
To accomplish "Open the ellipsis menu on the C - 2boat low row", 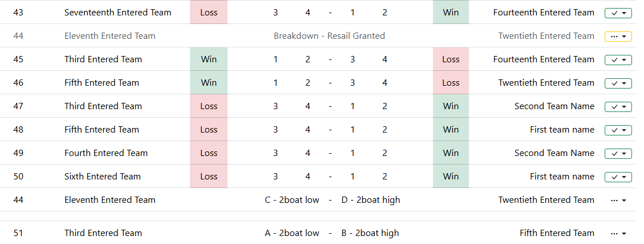I will pyautogui.click(x=618, y=200).
